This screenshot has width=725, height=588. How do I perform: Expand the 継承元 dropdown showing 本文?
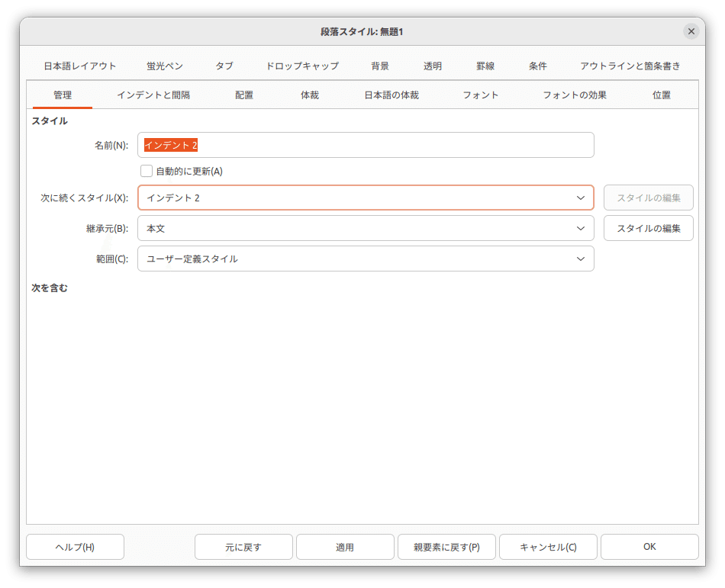366,228
